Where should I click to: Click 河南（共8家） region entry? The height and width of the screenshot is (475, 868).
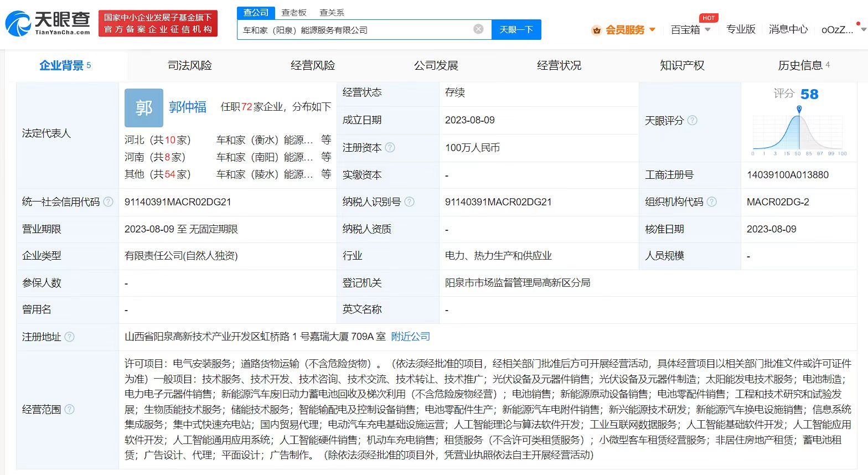pyautogui.click(x=155, y=157)
